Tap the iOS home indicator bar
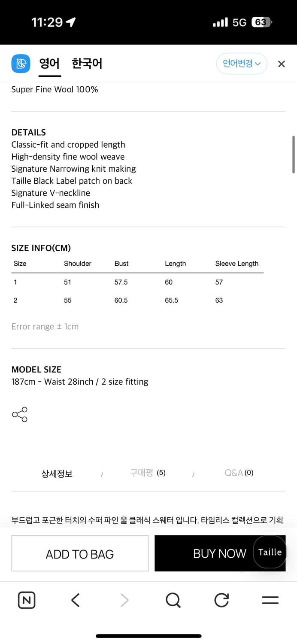The height and width of the screenshot is (644, 297). (148, 636)
